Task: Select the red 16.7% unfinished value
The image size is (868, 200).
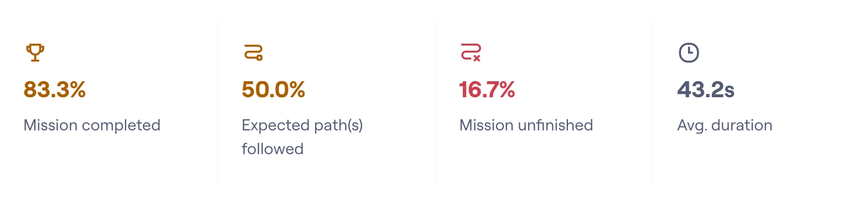Action: point(487,90)
